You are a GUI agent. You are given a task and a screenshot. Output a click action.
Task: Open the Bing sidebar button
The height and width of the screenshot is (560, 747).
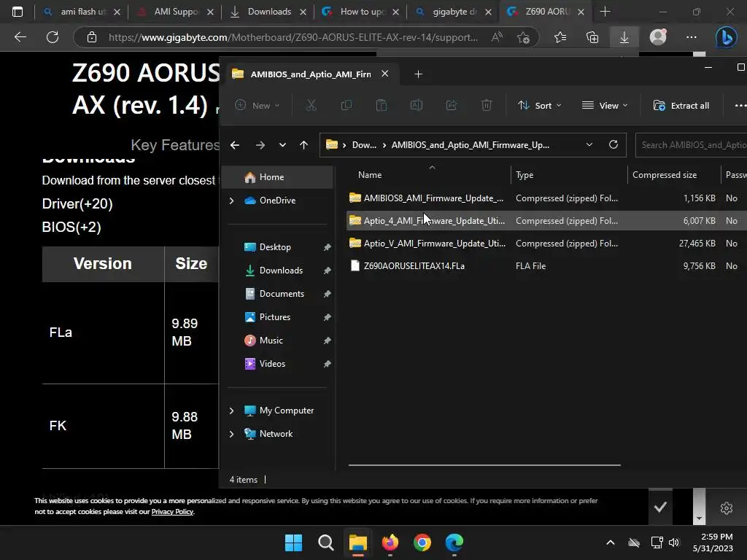point(727,37)
